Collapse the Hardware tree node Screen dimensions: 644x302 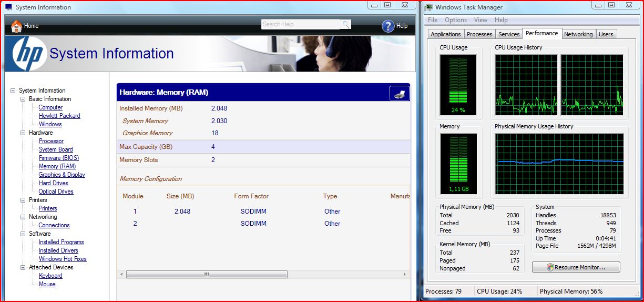coord(23,133)
